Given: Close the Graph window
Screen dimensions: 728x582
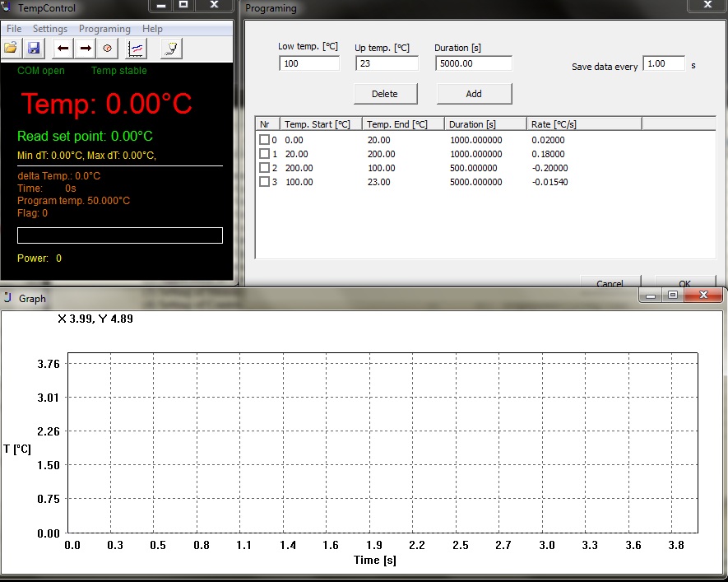Looking at the screenshot, I should (703, 296).
